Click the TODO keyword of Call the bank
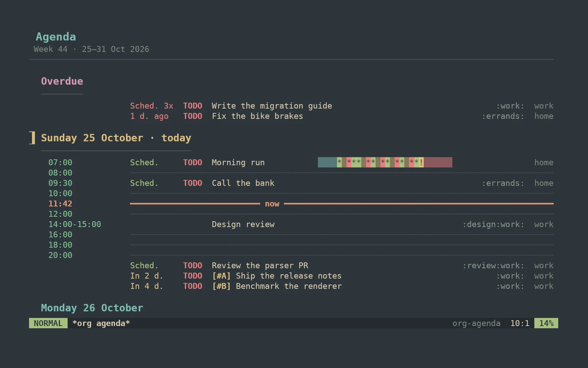 tap(193, 183)
